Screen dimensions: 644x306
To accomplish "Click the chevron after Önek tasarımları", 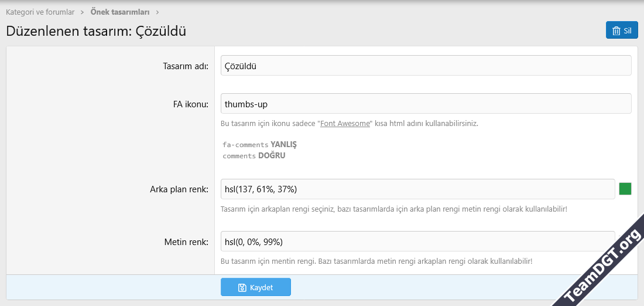I will tap(157, 12).
